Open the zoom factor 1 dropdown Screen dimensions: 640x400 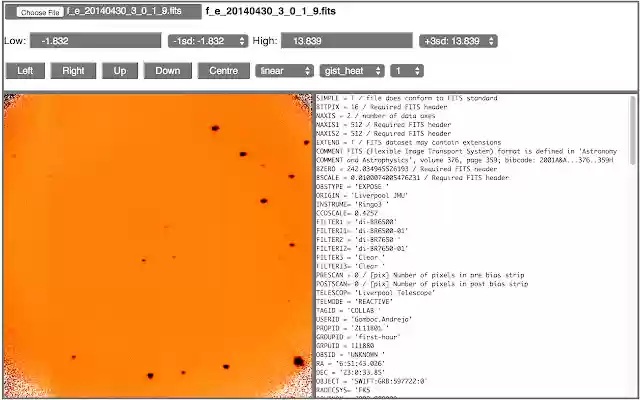coord(407,71)
